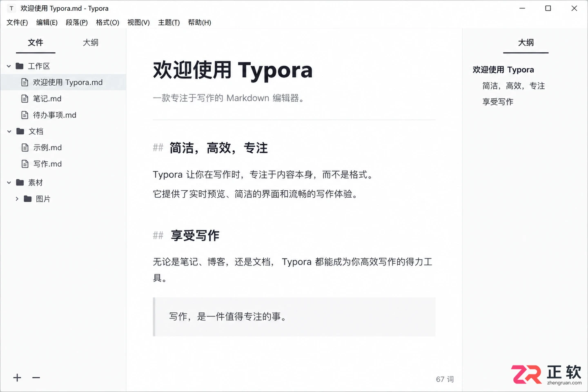This screenshot has width=588, height=392.
Task: Maximize the Typora window
Action: point(548,8)
